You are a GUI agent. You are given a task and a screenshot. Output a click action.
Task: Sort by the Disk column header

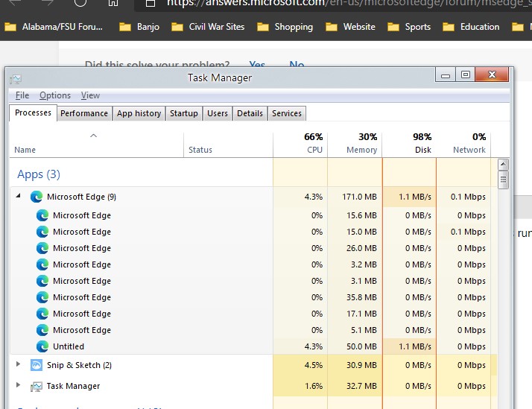click(x=409, y=144)
